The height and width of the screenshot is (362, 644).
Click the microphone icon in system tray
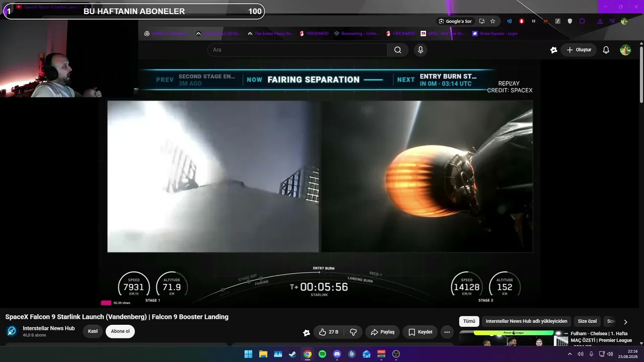click(591, 354)
